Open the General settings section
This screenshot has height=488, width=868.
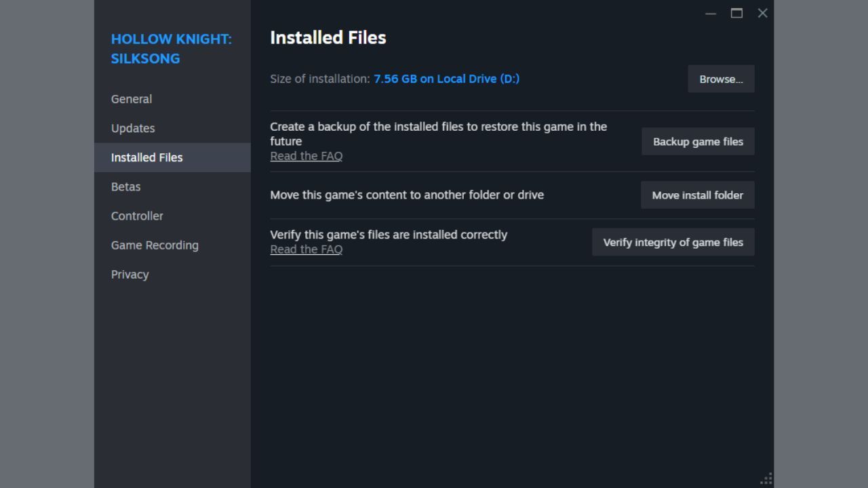pyautogui.click(x=132, y=99)
